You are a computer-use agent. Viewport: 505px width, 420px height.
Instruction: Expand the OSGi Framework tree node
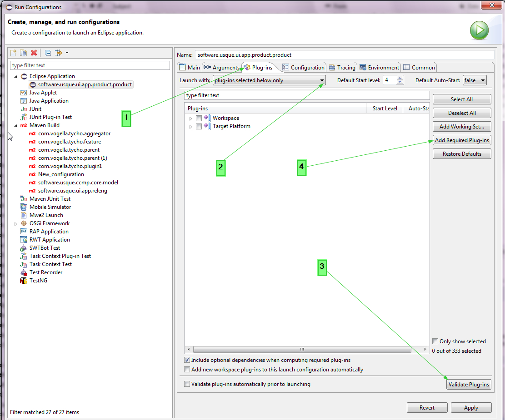coord(15,224)
